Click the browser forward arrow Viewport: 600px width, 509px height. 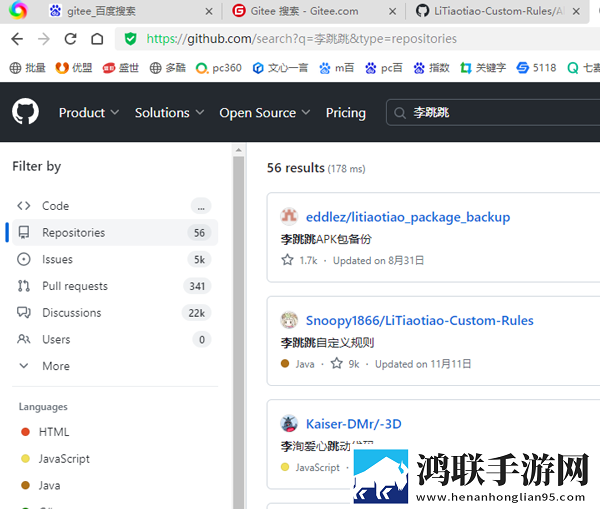point(44,39)
